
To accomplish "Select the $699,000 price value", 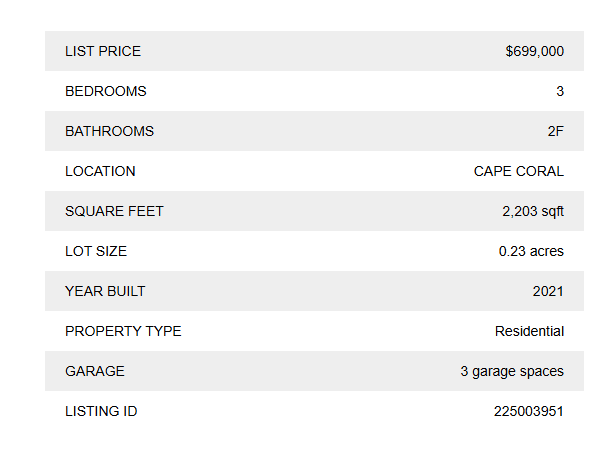I will tap(534, 51).
